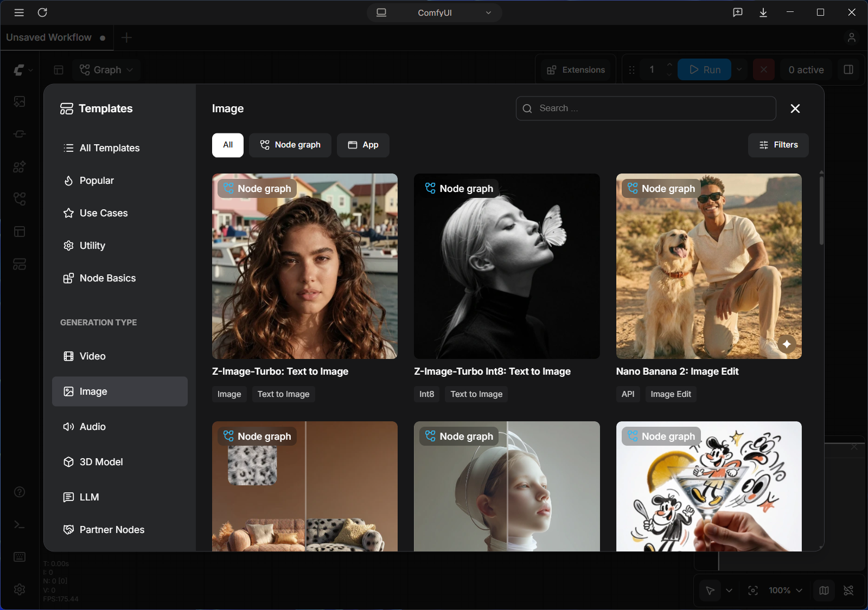The image size is (868, 610).
Task: Open the 100% zoom level dropdown
Action: click(785, 590)
